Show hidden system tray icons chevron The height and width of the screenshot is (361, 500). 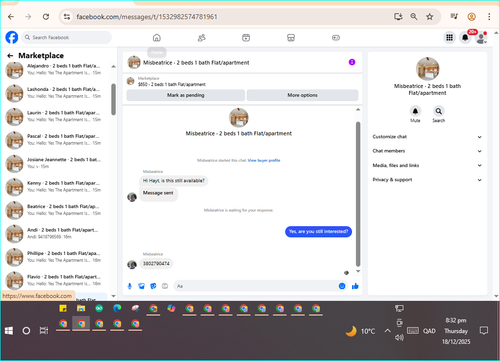[x=387, y=331]
